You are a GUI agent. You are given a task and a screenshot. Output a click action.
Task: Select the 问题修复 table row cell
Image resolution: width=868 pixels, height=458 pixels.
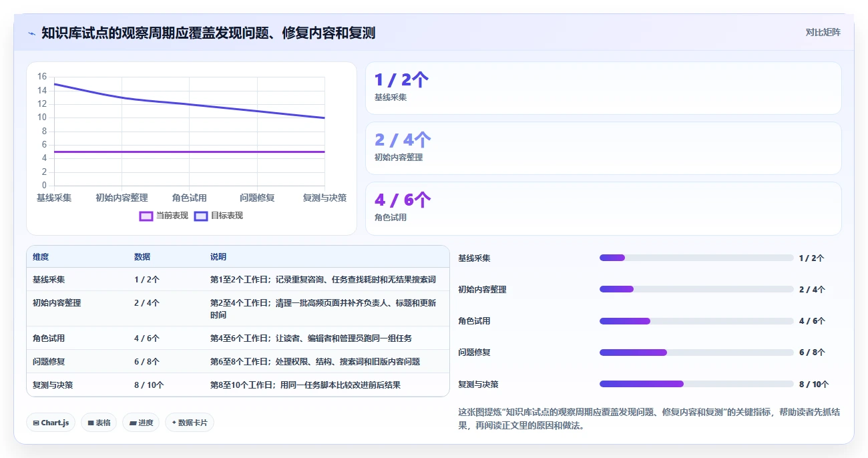tap(49, 362)
